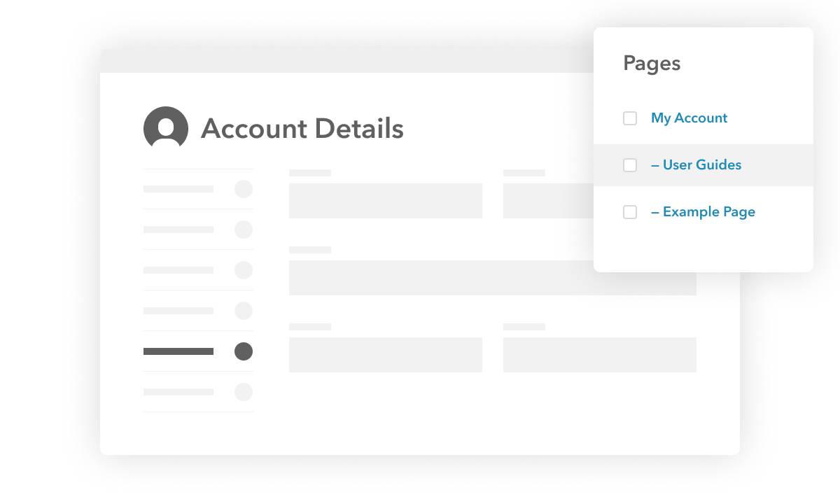Click the Pages panel title
The image size is (840, 504).
click(x=652, y=63)
